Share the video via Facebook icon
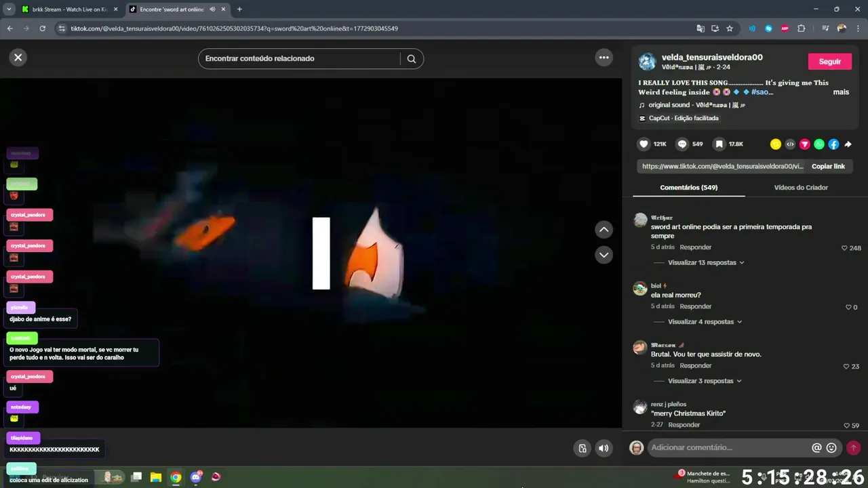Image resolution: width=868 pixels, height=488 pixels. [x=833, y=144]
